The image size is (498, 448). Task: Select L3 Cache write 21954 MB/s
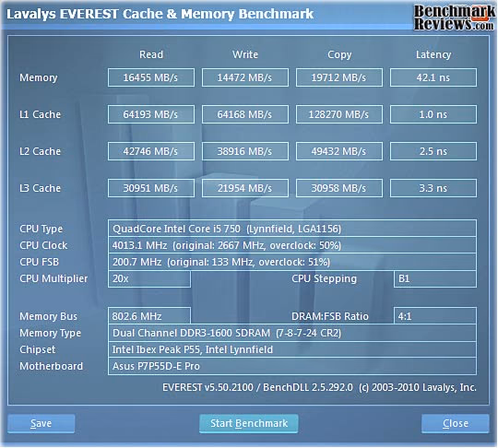(x=245, y=188)
